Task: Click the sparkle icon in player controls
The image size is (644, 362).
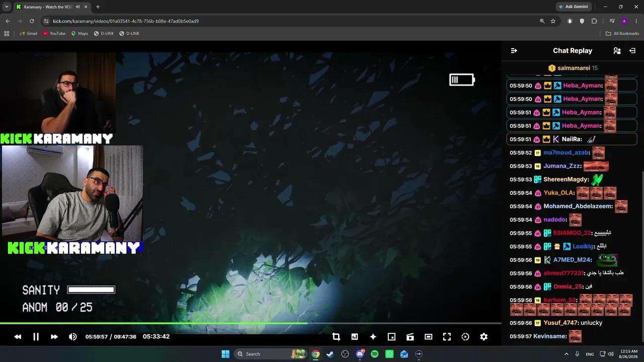Action: 373,337
